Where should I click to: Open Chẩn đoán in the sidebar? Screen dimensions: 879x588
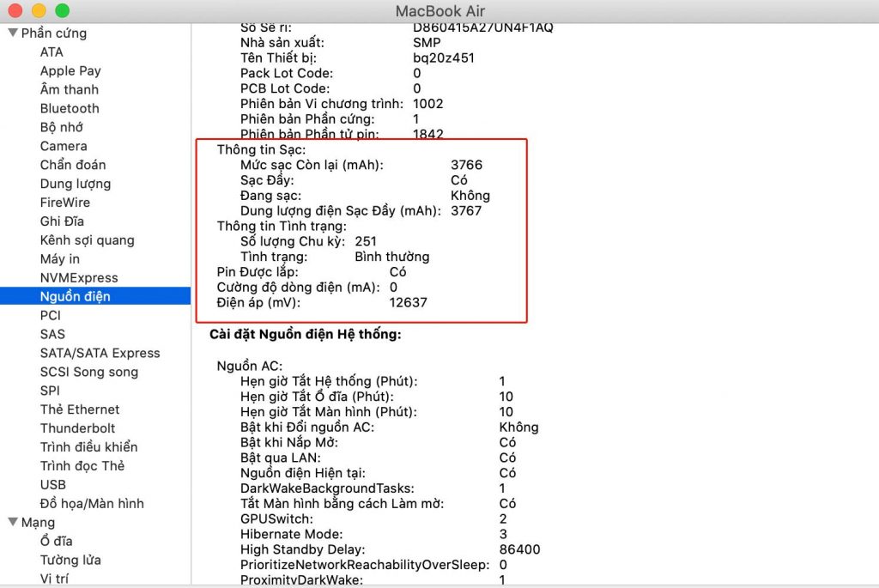(73, 165)
